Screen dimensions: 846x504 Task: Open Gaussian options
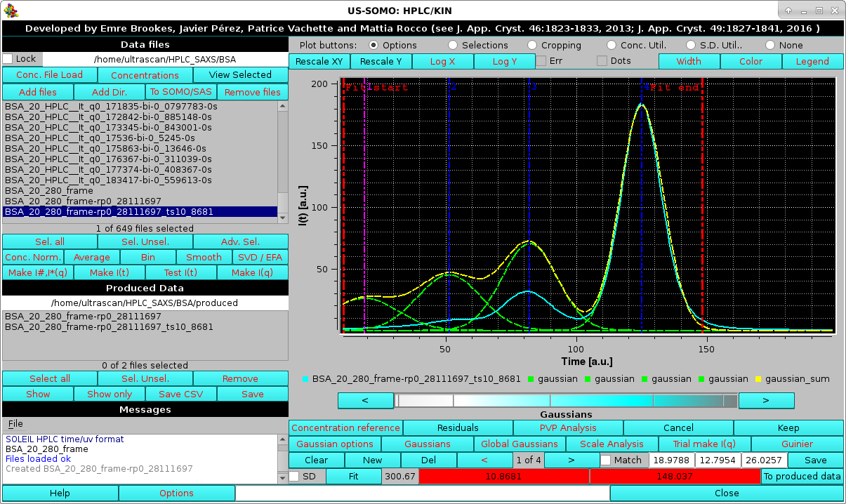[334, 444]
